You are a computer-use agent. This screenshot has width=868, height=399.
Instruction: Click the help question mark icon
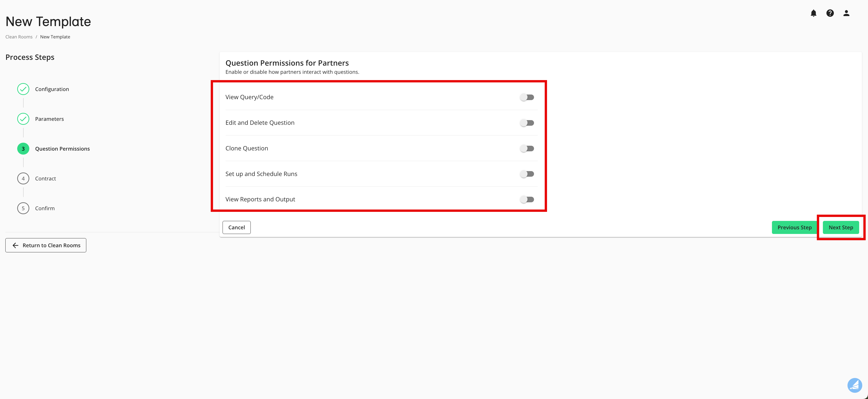pos(830,13)
